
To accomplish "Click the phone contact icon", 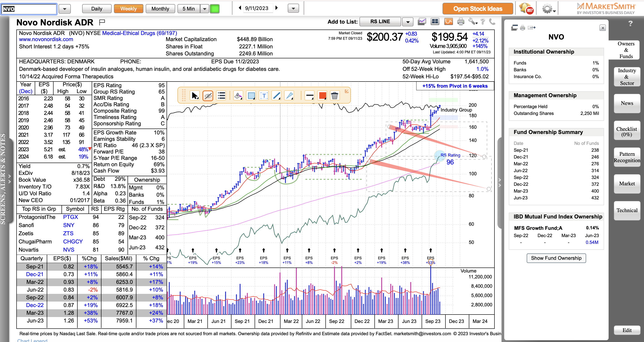I will [492, 22].
